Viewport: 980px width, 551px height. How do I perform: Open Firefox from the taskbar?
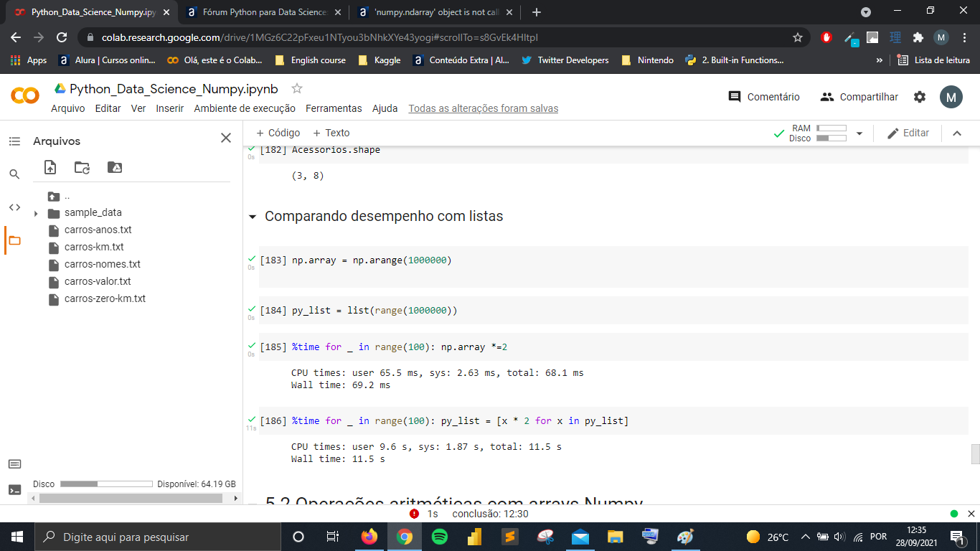(369, 537)
